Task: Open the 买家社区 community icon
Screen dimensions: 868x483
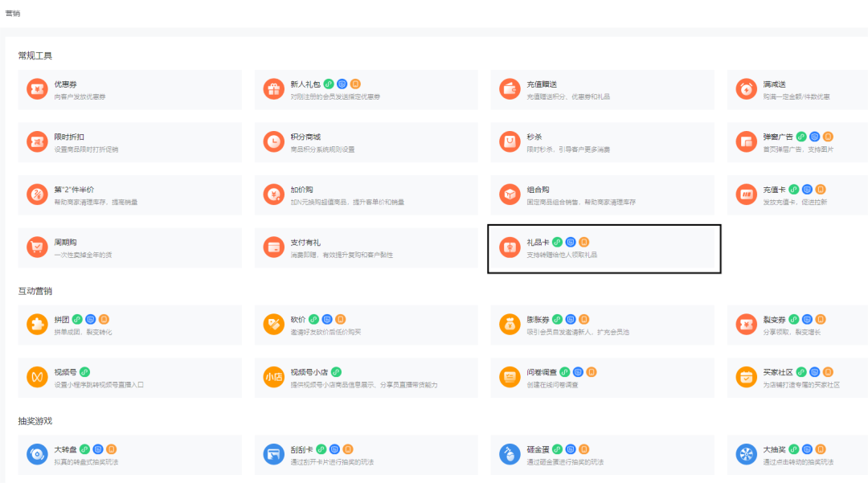Action: pyautogui.click(x=746, y=377)
